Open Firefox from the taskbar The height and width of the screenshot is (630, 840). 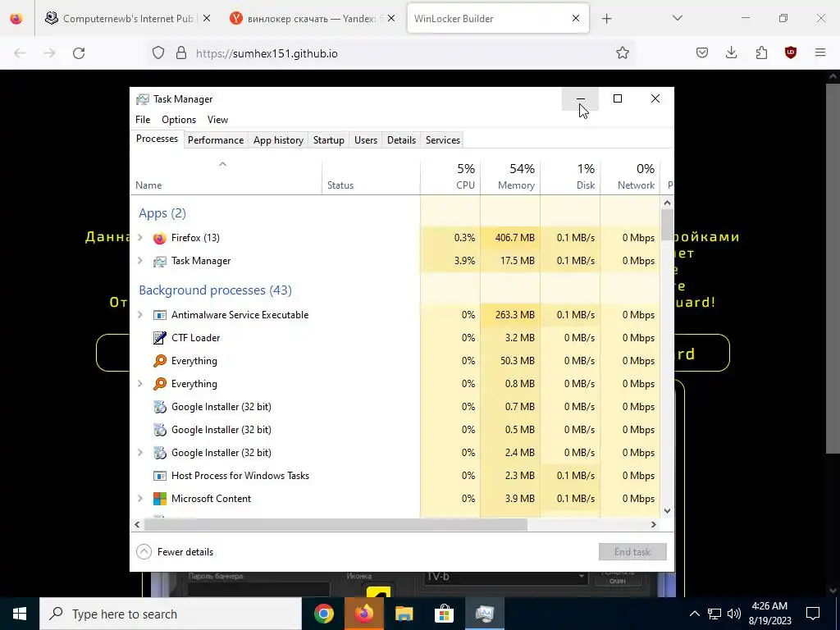click(363, 614)
